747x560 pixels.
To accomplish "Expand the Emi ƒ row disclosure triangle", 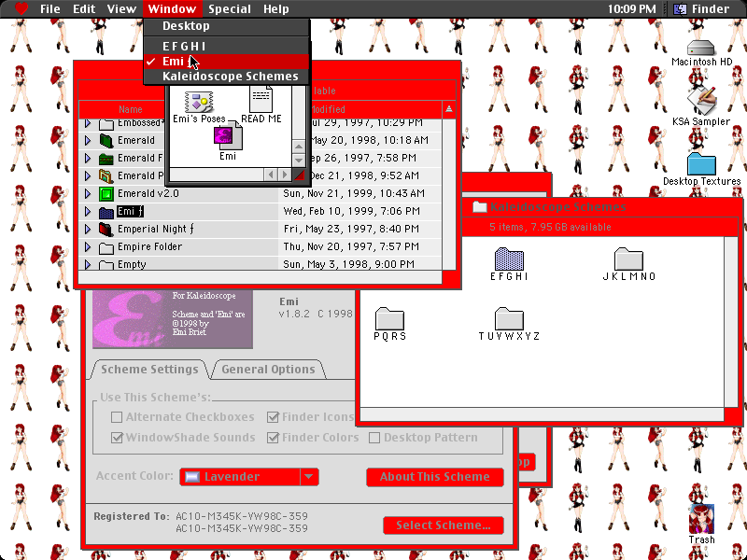I will (x=88, y=212).
